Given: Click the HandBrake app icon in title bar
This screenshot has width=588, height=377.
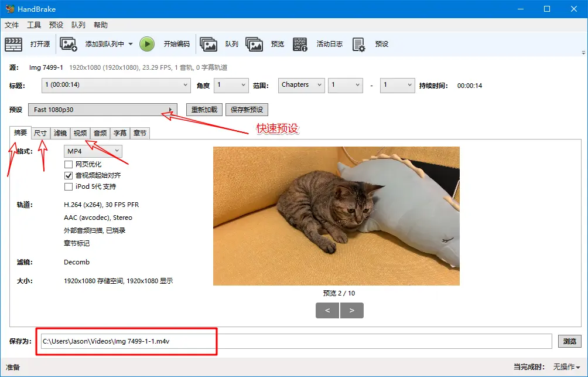Looking at the screenshot, I should (x=10, y=9).
